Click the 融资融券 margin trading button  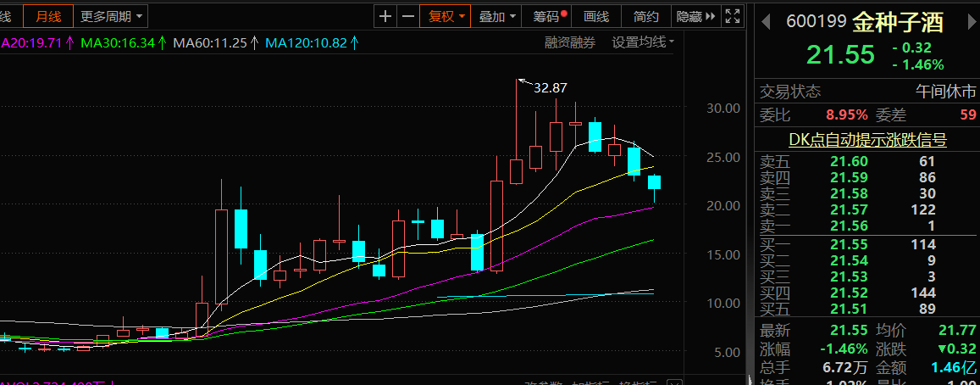tap(569, 42)
